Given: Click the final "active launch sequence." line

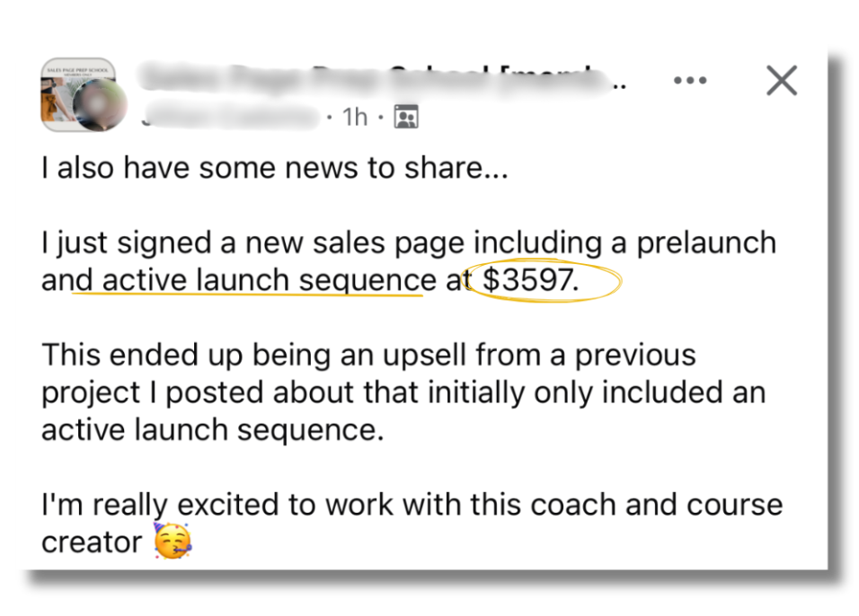Looking at the screenshot, I should tap(212, 430).
